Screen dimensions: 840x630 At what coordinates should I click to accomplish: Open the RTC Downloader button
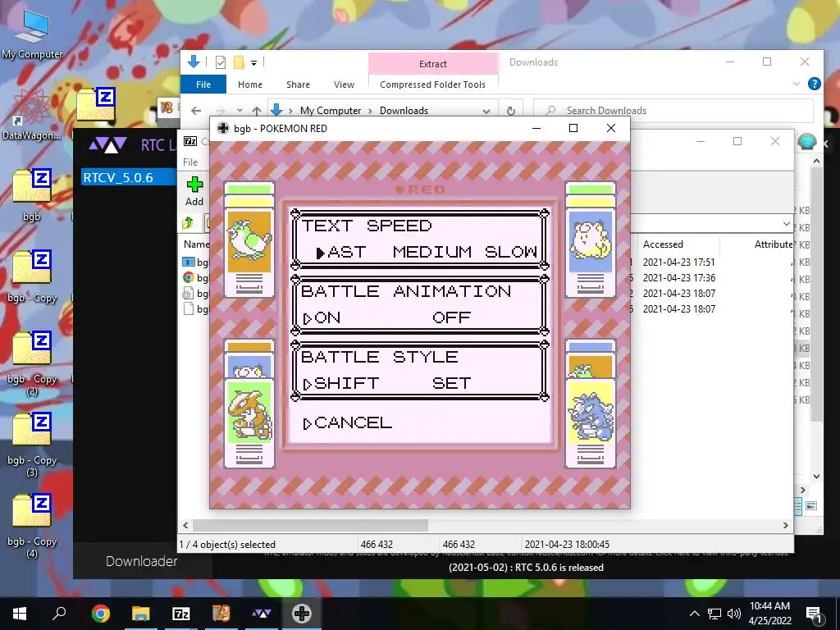click(x=141, y=561)
